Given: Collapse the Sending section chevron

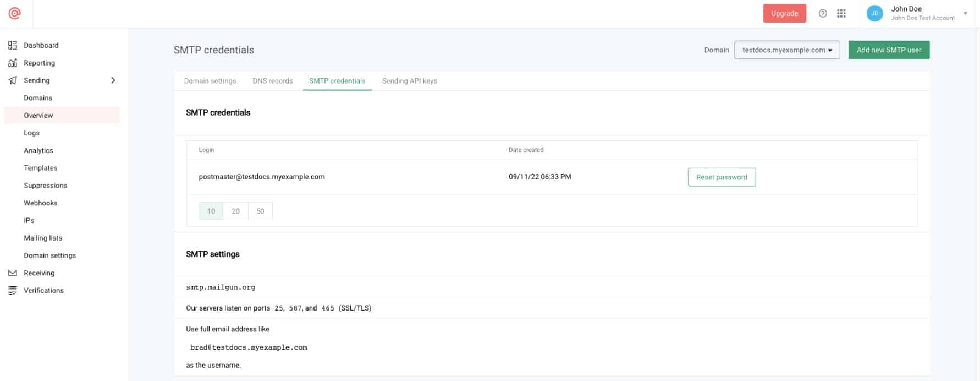Looking at the screenshot, I should tap(113, 80).
